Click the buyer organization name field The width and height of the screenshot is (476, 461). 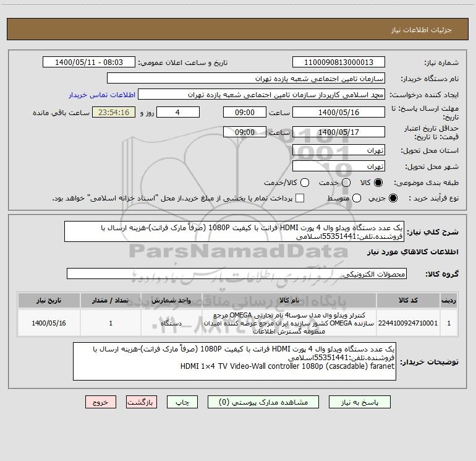coord(246,79)
